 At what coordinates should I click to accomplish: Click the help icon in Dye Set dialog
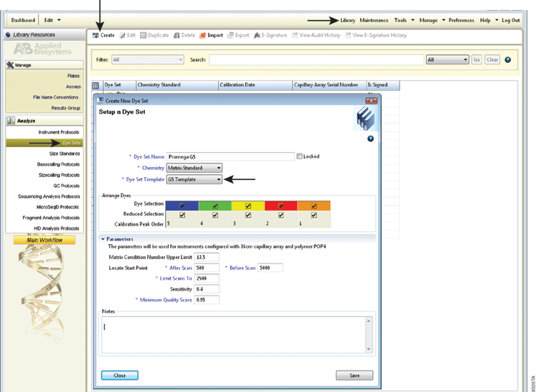[x=370, y=139]
